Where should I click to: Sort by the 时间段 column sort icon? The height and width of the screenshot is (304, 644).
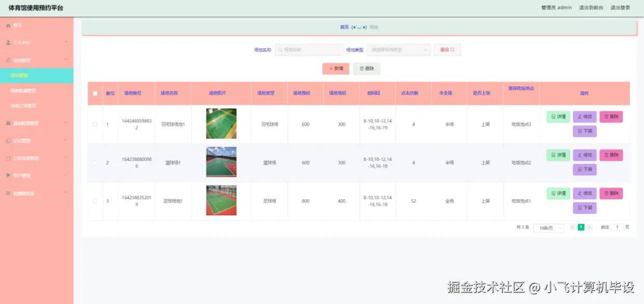click(383, 93)
